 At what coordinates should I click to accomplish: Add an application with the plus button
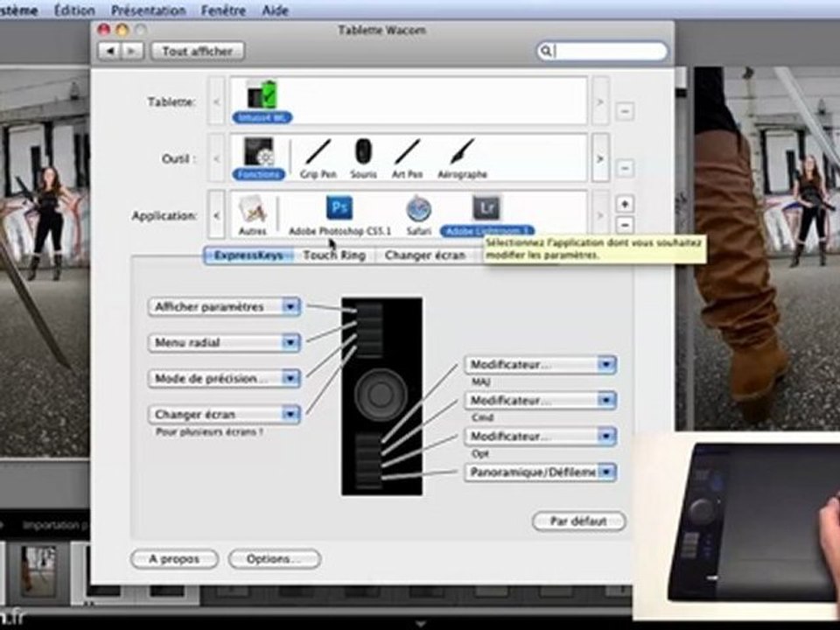point(625,204)
